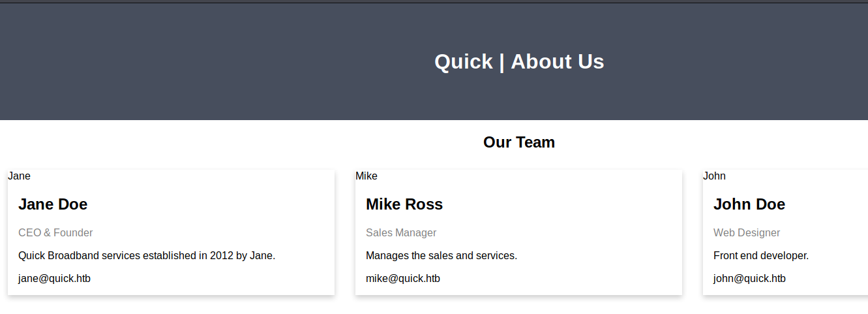
Task: Click the jane@quick.htb email address
Action: [54, 279]
